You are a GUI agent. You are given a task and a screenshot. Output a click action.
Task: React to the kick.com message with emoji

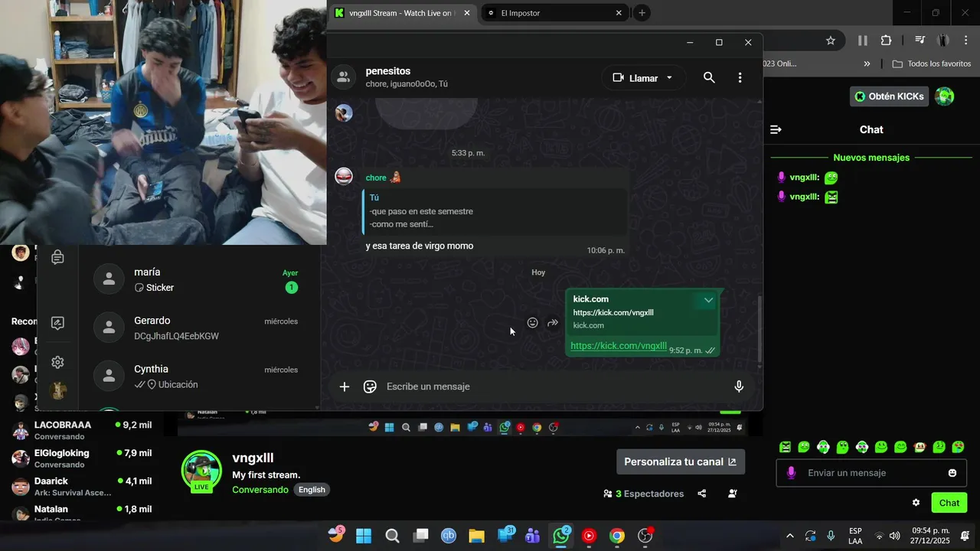tap(533, 323)
